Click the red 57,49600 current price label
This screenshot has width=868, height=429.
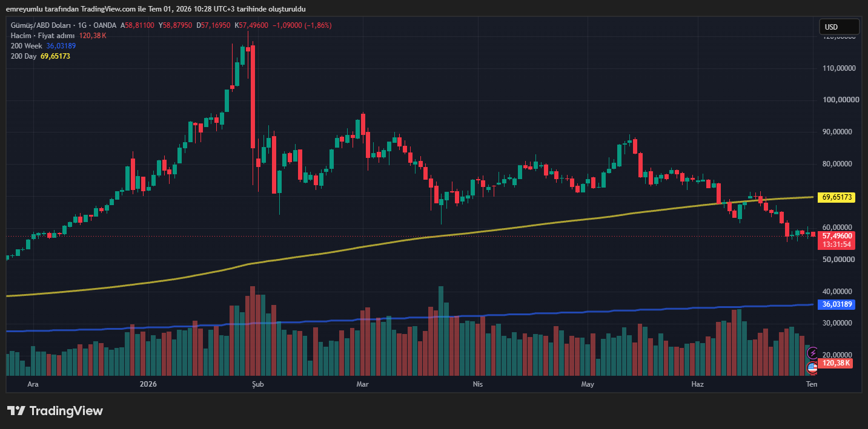[x=836, y=236]
